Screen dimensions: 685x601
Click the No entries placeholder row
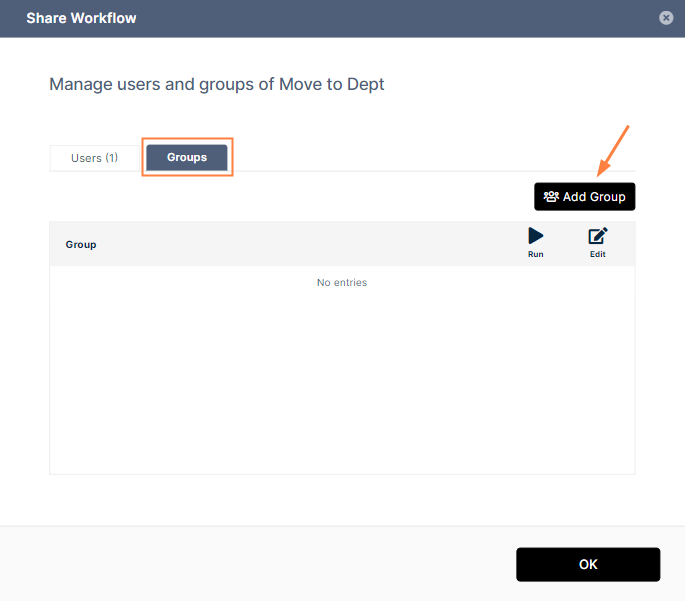[x=342, y=283]
